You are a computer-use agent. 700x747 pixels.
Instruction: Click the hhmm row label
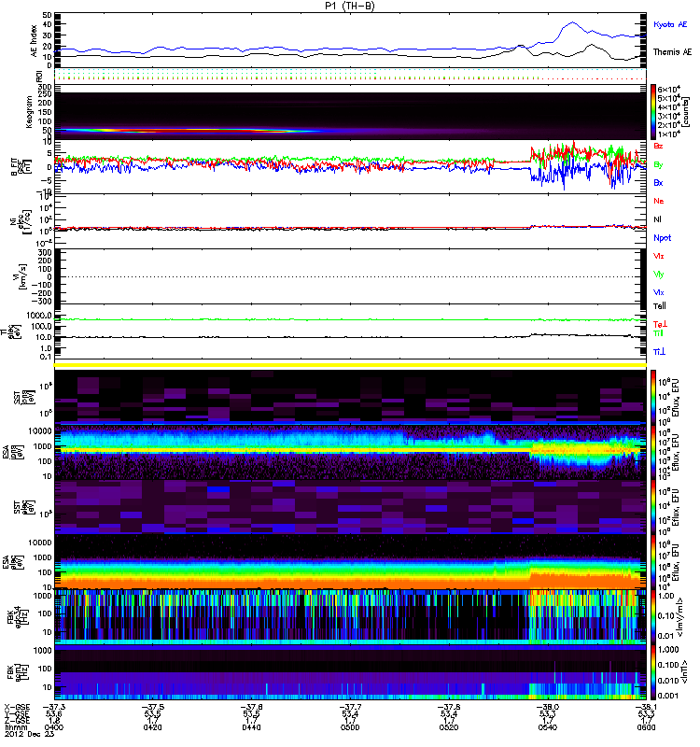16,727
